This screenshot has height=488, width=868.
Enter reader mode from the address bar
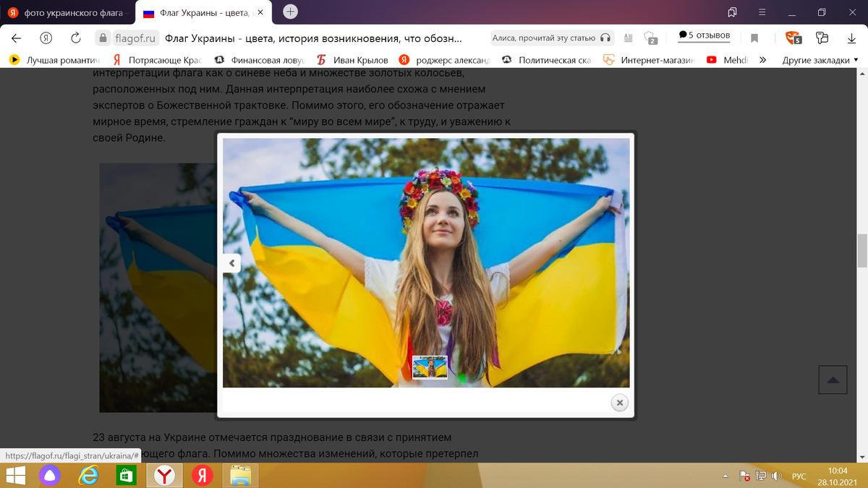coord(627,37)
